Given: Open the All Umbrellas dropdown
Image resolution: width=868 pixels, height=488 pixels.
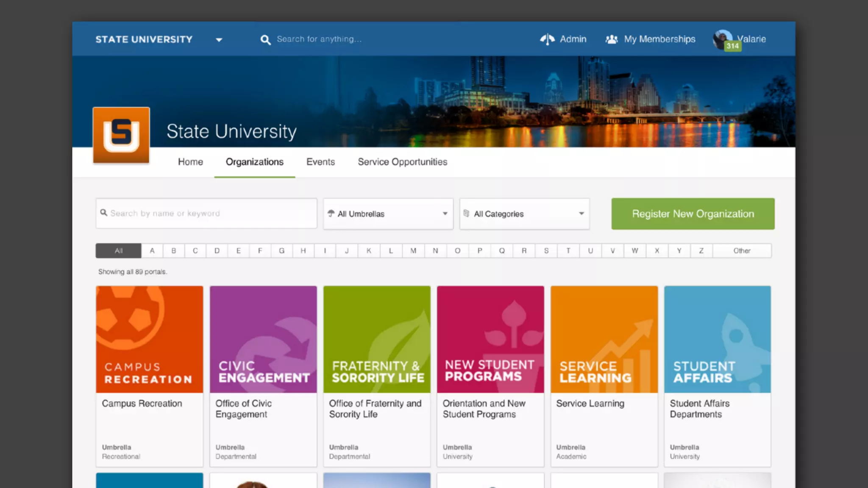Looking at the screenshot, I should (x=388, y=214).
